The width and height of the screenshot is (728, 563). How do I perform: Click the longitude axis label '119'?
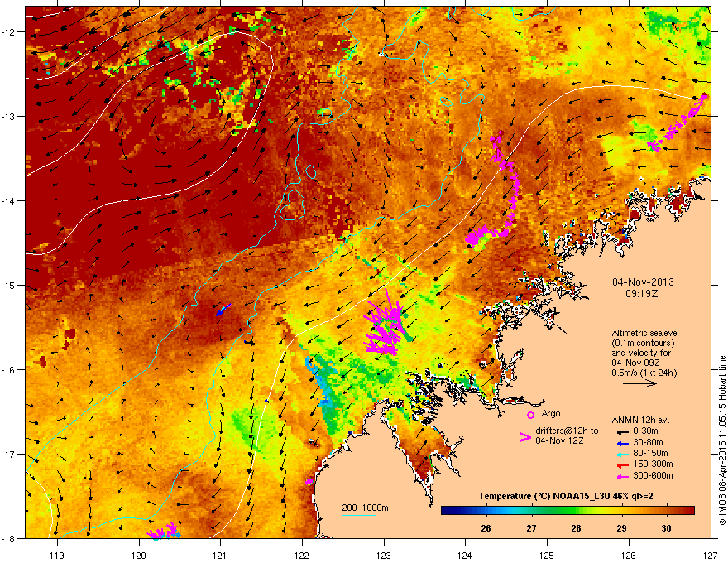[57, 555]
